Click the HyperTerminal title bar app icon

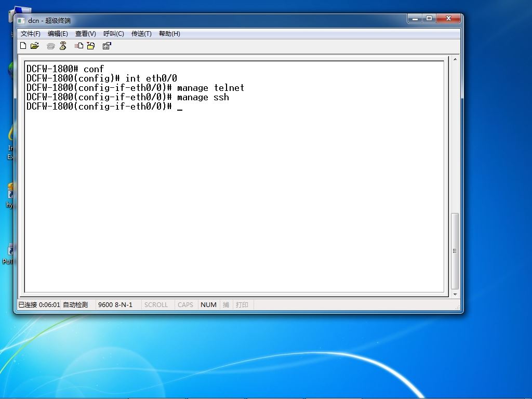coord(21,21)
